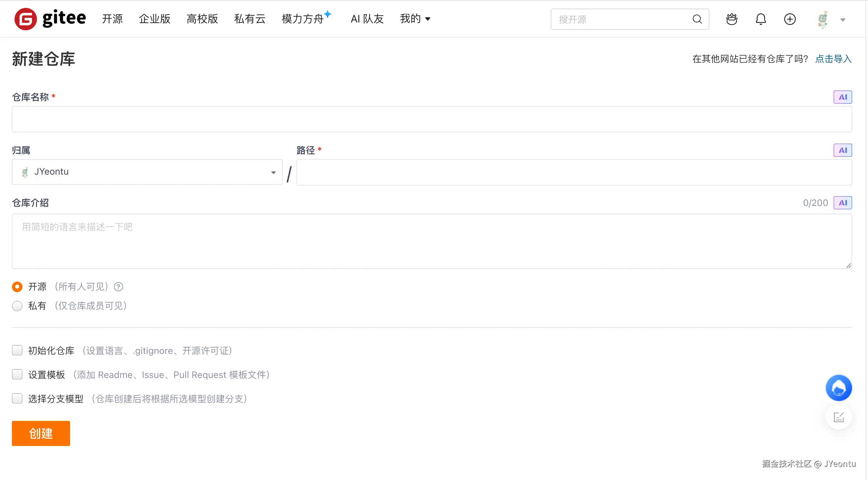Open the notifications bell icon
The image size is (868, 480).
pyautogui.click(x=761, y=19)
